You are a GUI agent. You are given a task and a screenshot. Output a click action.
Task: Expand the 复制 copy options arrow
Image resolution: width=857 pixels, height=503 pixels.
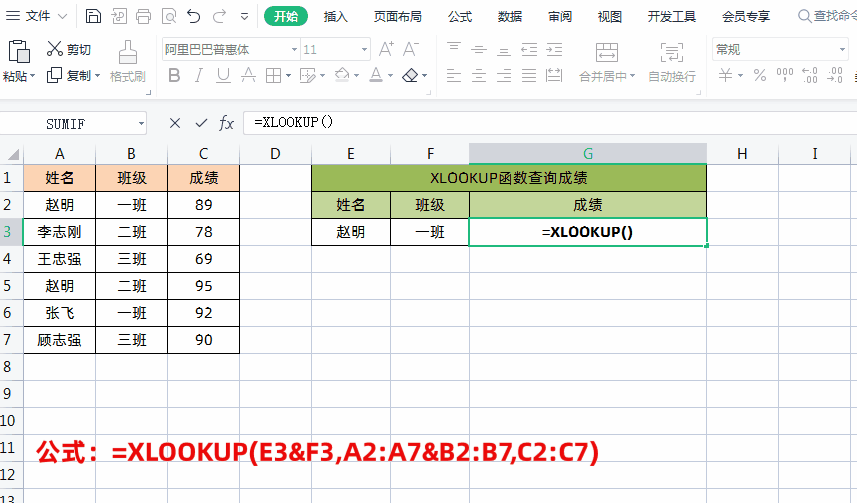(x=97, y=75)
